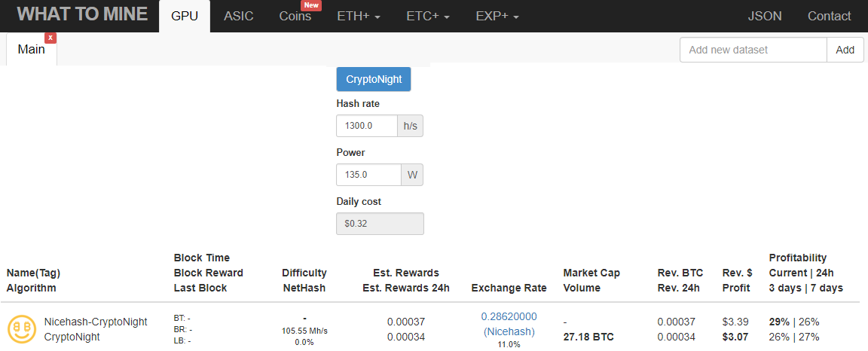Expand the EXP+ dropdown menu
The height and width of the screenshot is (351, 868).
tap(497, 16)
